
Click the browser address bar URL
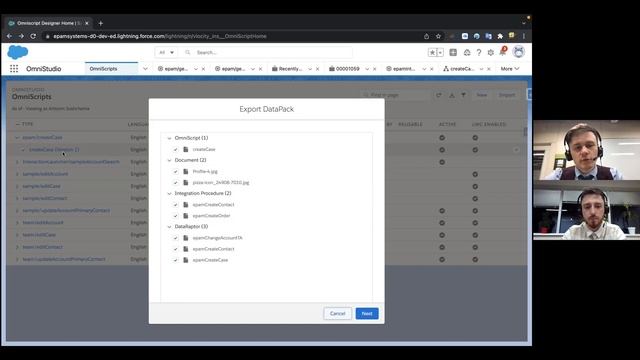[160, 36]
